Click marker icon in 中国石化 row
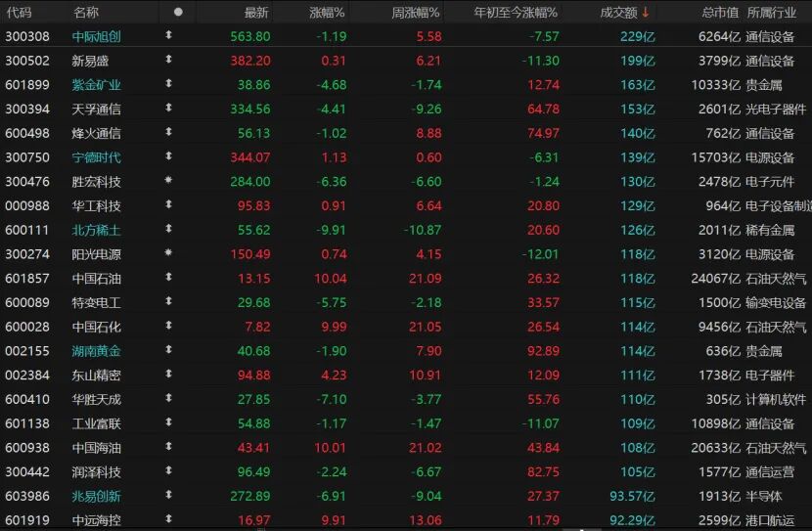812x531 pixels. (x=168, y=326)
